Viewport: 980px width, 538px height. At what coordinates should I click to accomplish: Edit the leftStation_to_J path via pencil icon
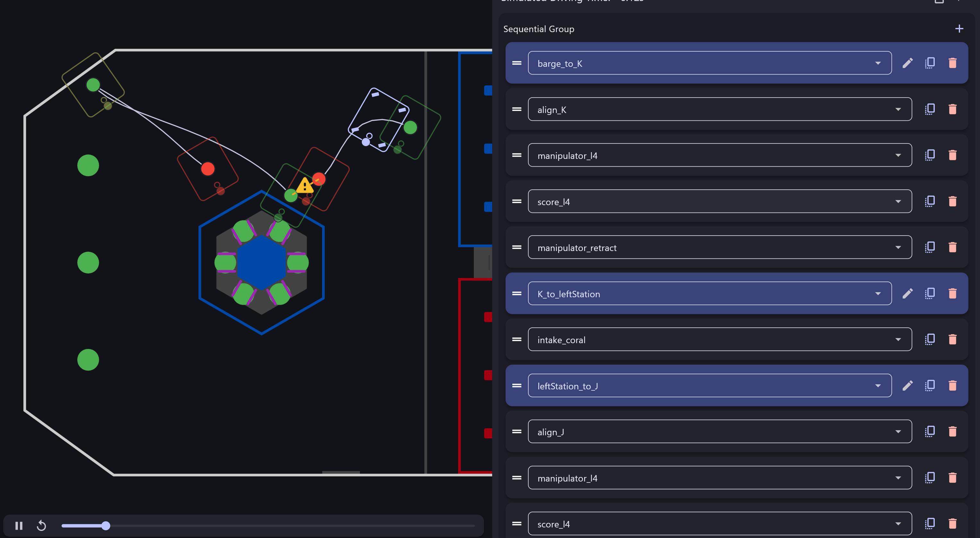click(x=907, y=385)
